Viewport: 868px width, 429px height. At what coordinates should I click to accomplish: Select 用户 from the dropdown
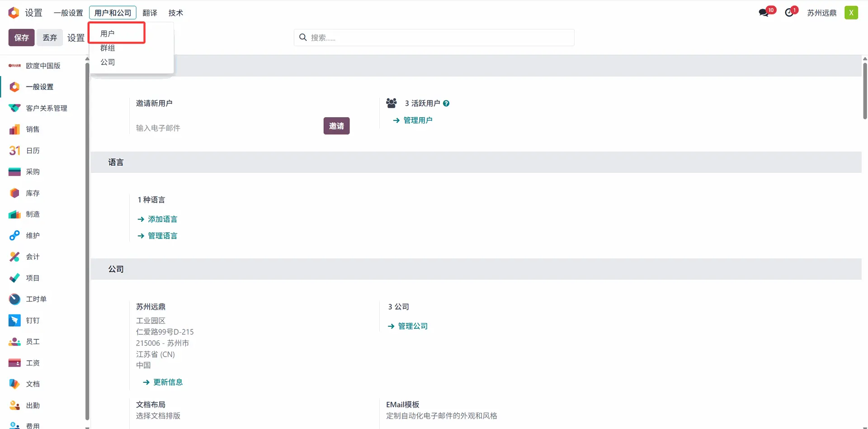click(x=108, y=33)
